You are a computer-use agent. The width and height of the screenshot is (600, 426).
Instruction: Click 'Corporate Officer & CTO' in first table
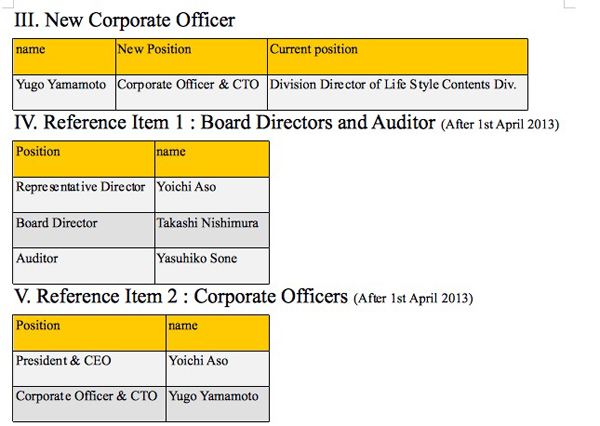[191, 92]
